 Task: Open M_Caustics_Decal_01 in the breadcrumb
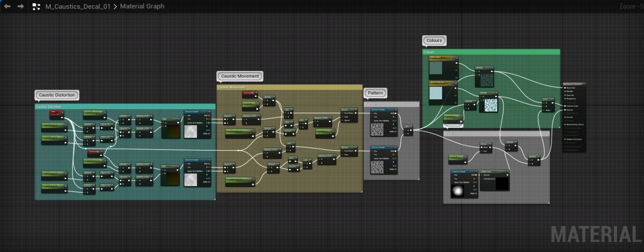tap(78, 6)
